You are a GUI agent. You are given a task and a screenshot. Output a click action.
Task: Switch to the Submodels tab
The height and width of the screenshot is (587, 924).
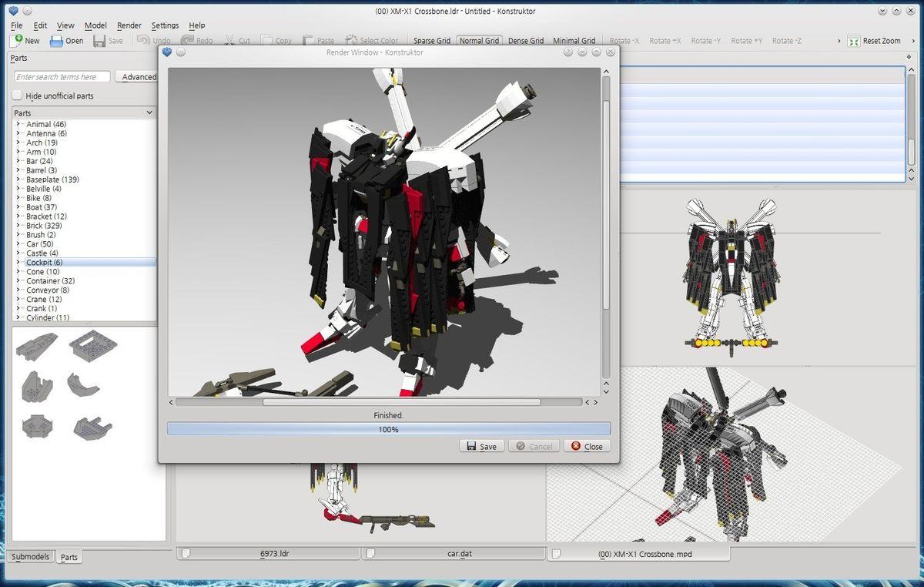pos(31,557)
